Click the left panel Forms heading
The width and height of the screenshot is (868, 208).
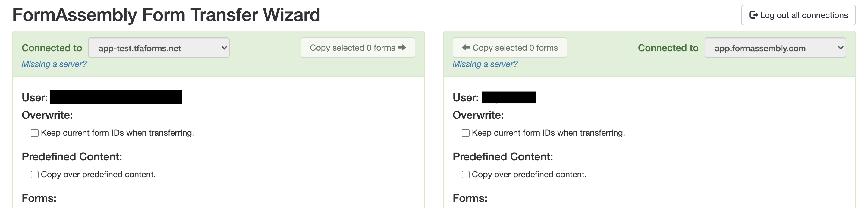click(39, 198)
